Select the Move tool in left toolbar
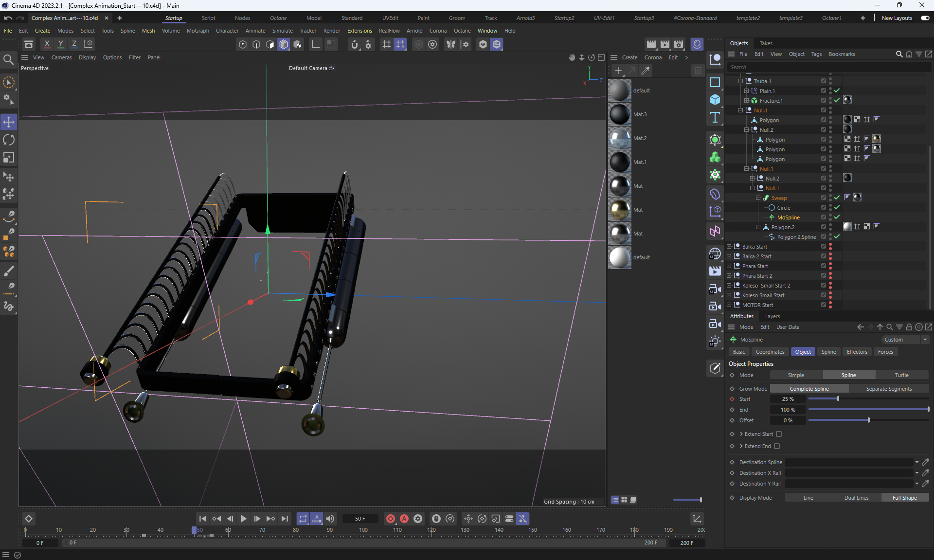934x560 pixels. tap(9, 122)
